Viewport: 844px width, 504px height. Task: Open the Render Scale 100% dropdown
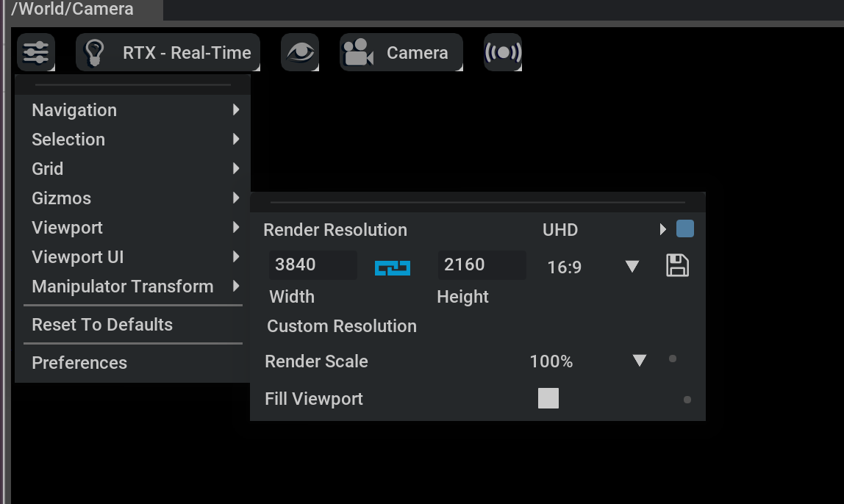tap(639, 361)
